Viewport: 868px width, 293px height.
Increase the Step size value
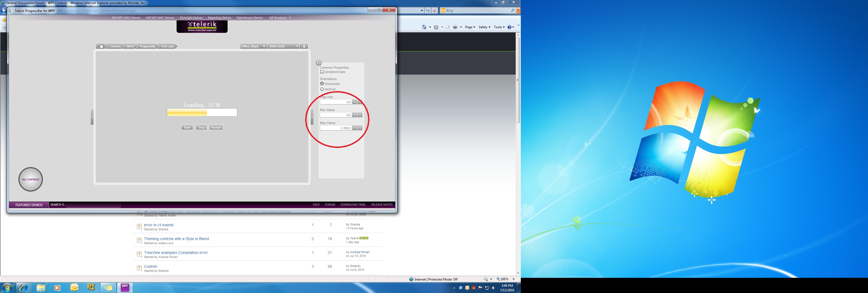(x=355, y=102)
